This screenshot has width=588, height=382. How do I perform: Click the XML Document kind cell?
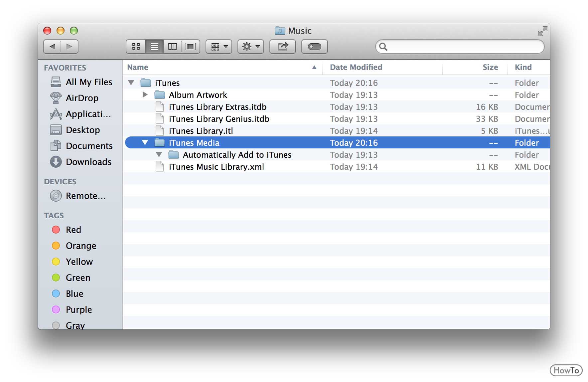[x=532, y=166]
